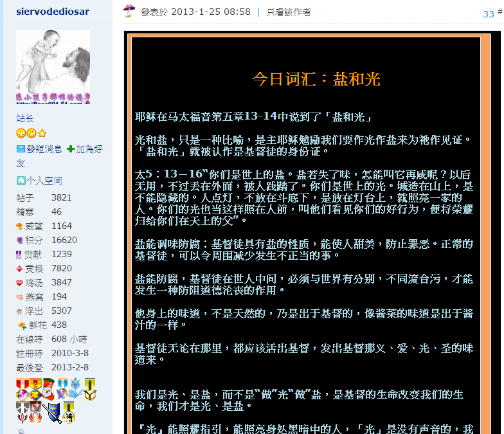The width and height of the screenshot is (504, 434).
Task: Click the post timestamp 2013-1-25 08:58
Action: pos(211,12)
